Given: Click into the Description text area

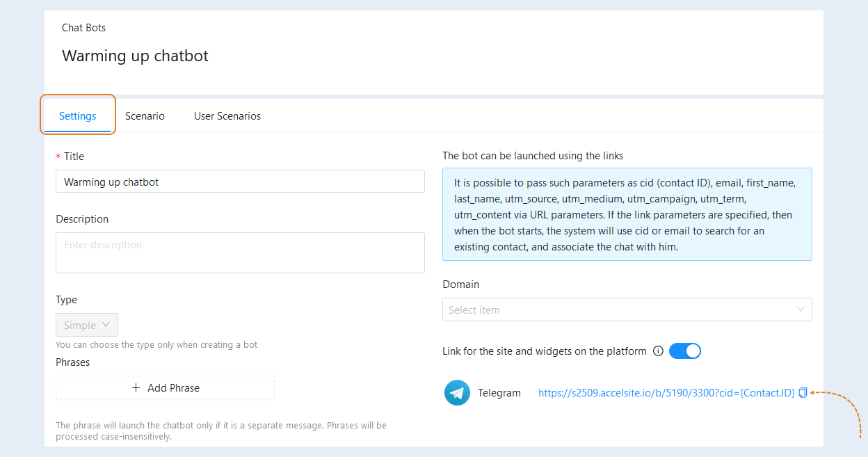Looking at the screenshot, I should [240, 252].
